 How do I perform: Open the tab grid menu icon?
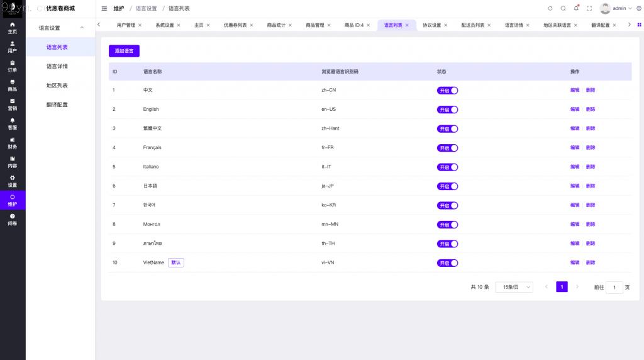pos(640,25)
